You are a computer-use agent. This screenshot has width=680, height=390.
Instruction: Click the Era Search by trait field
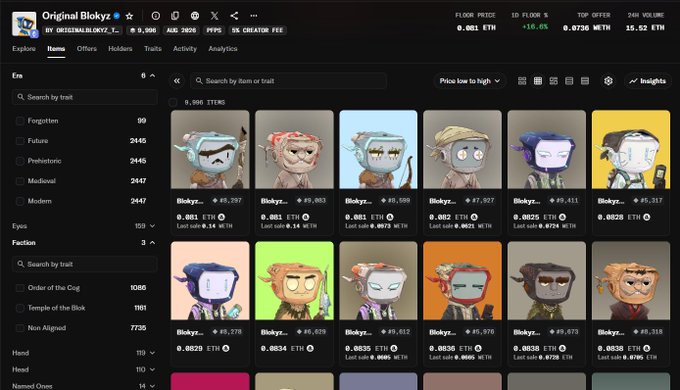pyautogui.click(x=85, y=97)
